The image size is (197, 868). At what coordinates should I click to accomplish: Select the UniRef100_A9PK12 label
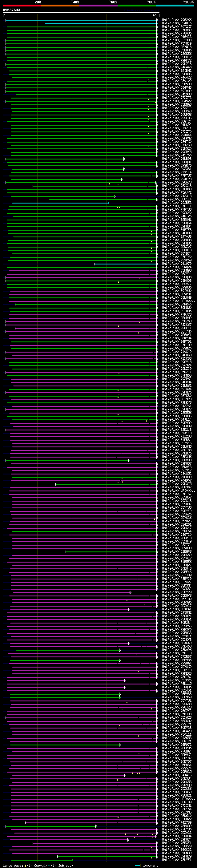177,57
